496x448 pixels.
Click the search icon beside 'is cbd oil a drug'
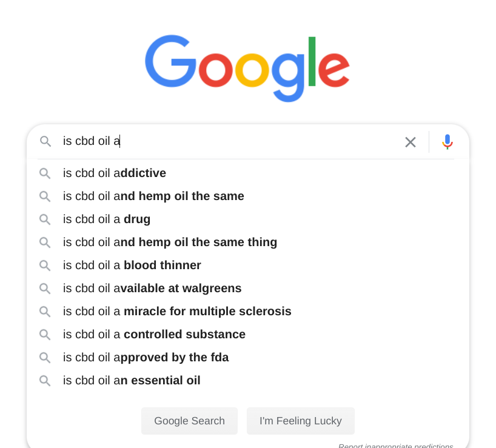point(45,219)
